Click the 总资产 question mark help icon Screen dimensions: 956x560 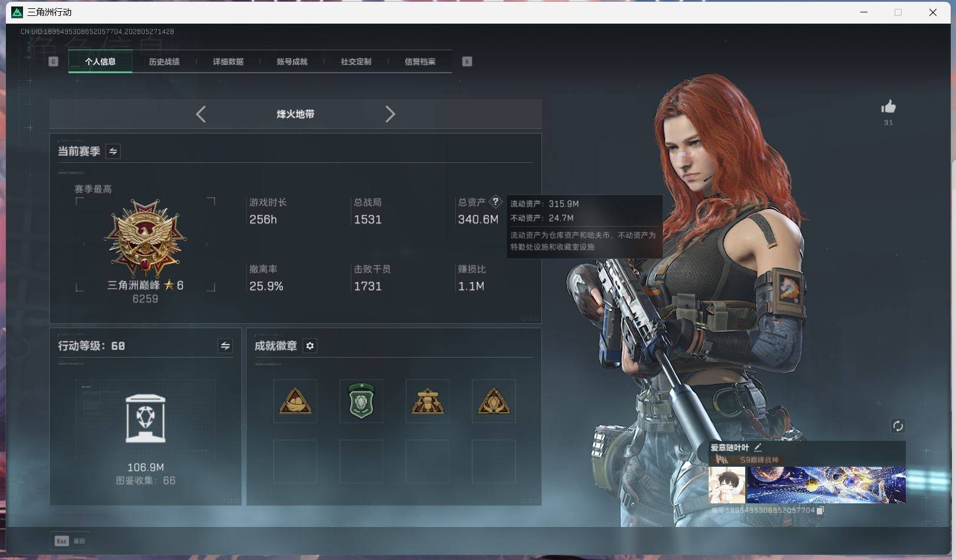(495, 201)
